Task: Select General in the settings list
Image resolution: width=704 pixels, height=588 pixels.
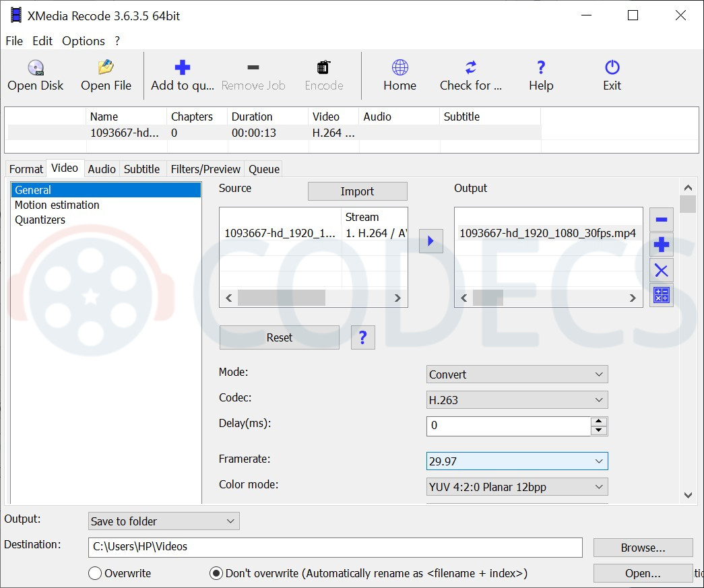Action: [106, 190]
